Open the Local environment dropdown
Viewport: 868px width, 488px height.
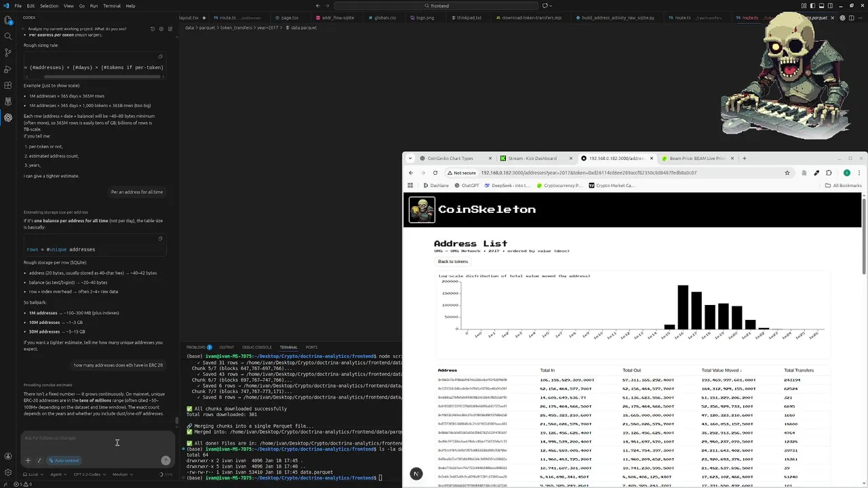(x=32, y=474)
